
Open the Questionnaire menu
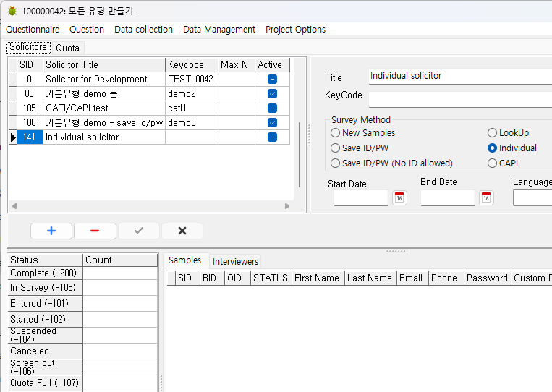(33, 29)
